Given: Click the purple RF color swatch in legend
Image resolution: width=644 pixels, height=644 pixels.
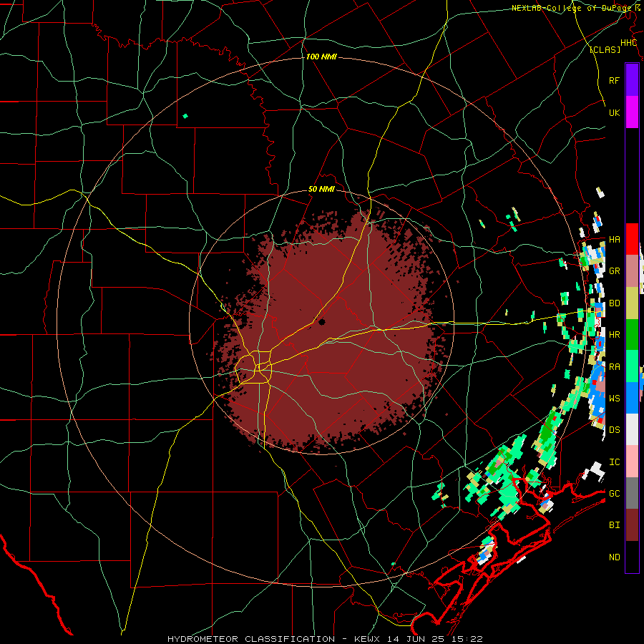Looking at the screenshot, I should [632, 80].
